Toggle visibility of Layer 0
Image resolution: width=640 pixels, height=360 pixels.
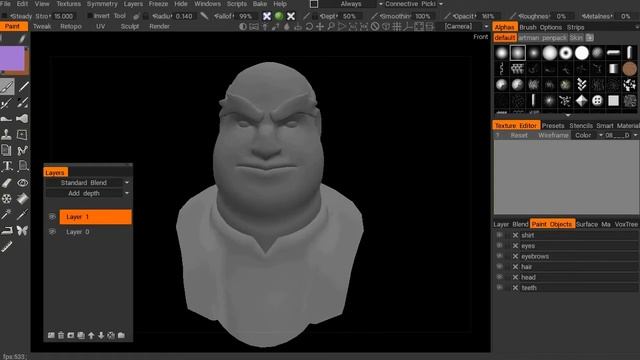[x=52, y=231]
